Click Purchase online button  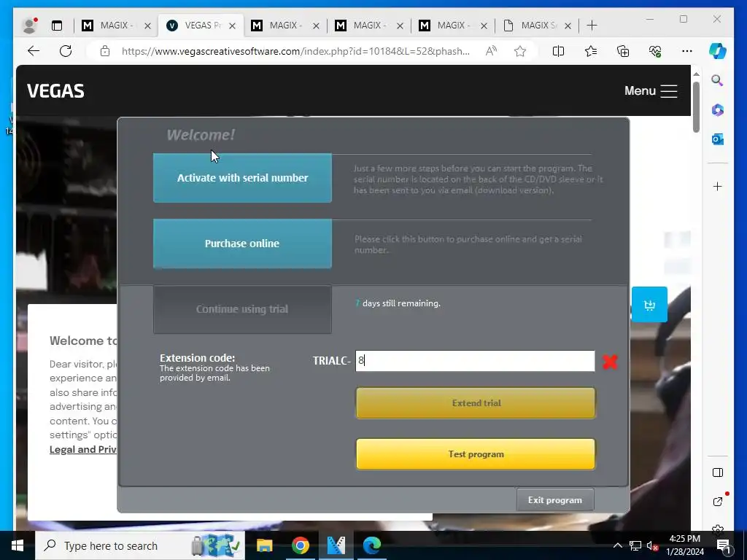(242, 244)
